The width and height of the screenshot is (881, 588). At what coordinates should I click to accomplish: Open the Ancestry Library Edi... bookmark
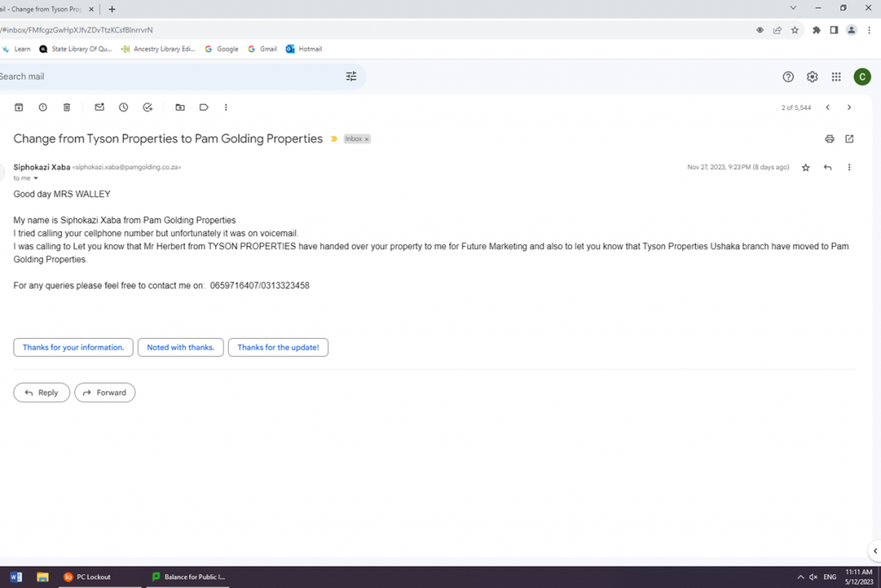158,49
